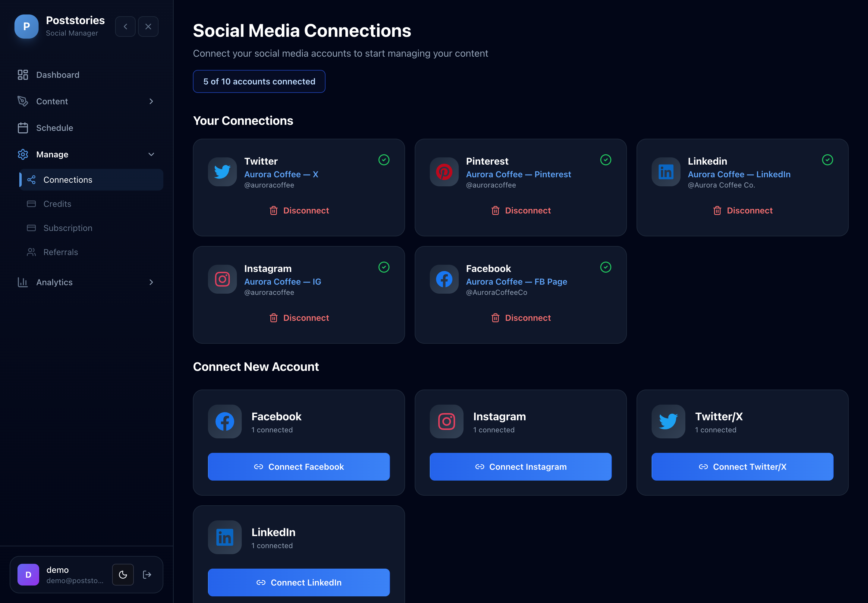
Task: Disconnect the Facebook FB Page connection
Action: 520,318
